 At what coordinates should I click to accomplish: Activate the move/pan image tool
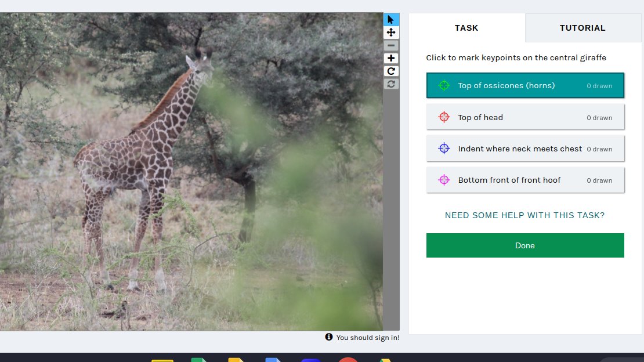pyautogui.click(x=390, y=32)
